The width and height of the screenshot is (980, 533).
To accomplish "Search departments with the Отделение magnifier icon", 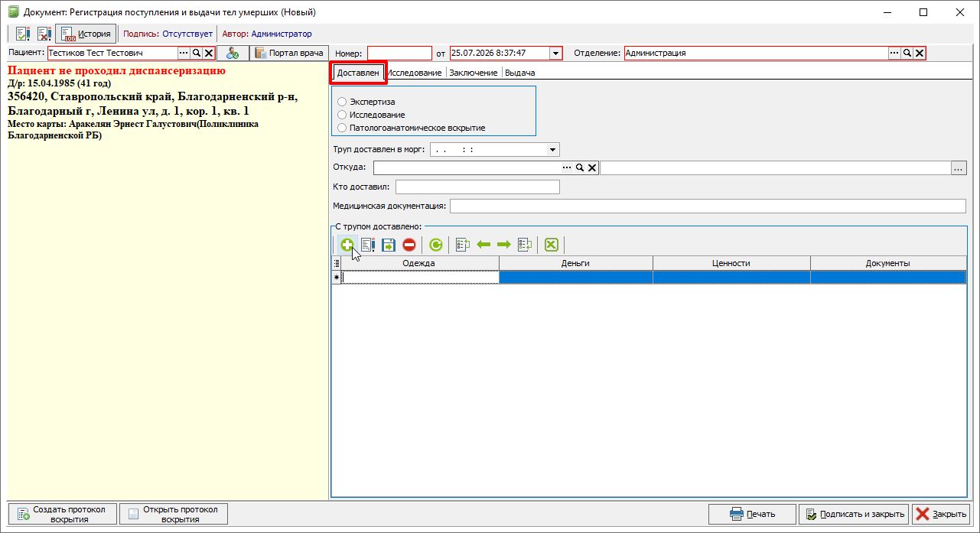I will pos(907,54).
